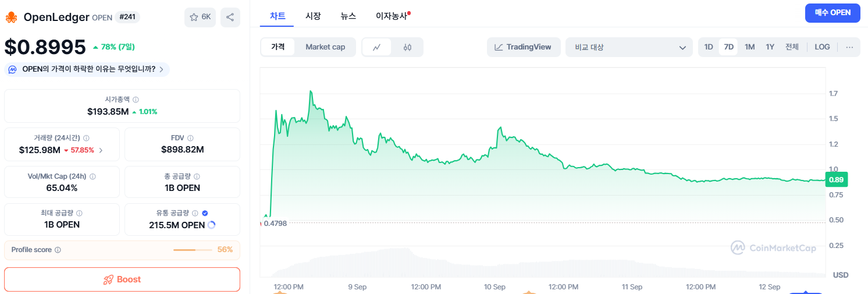Open the TradingView chart button
This screenshot has width=868, height=294.
pos(524,47)
